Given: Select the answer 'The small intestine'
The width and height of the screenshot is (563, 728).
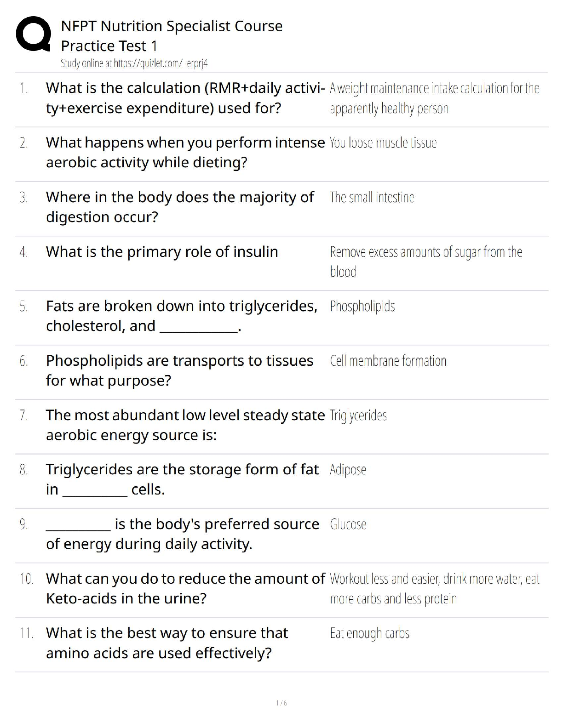Looking at the screenshot, I should pos(372,198).
